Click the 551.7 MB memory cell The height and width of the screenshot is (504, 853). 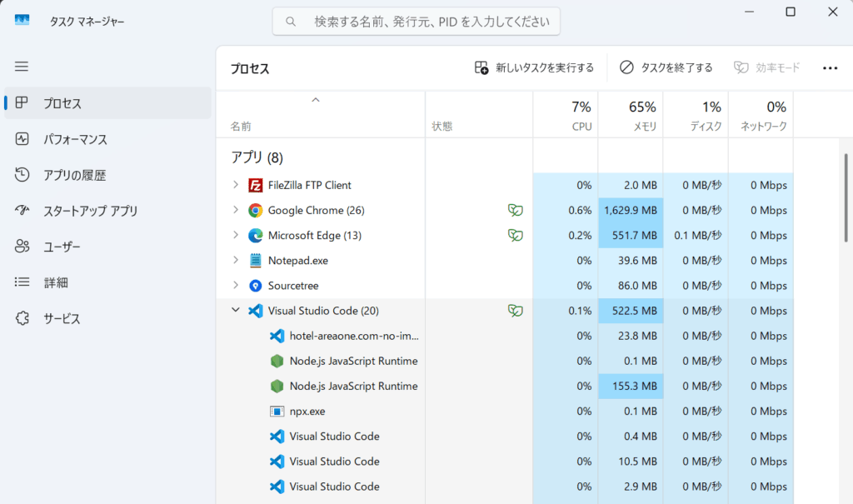click(x=631, y=235)
